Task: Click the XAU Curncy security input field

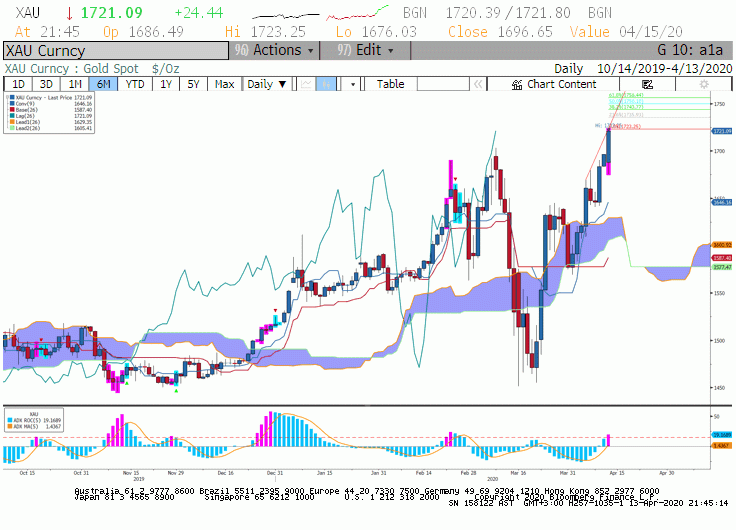Action: click(116, 51)
